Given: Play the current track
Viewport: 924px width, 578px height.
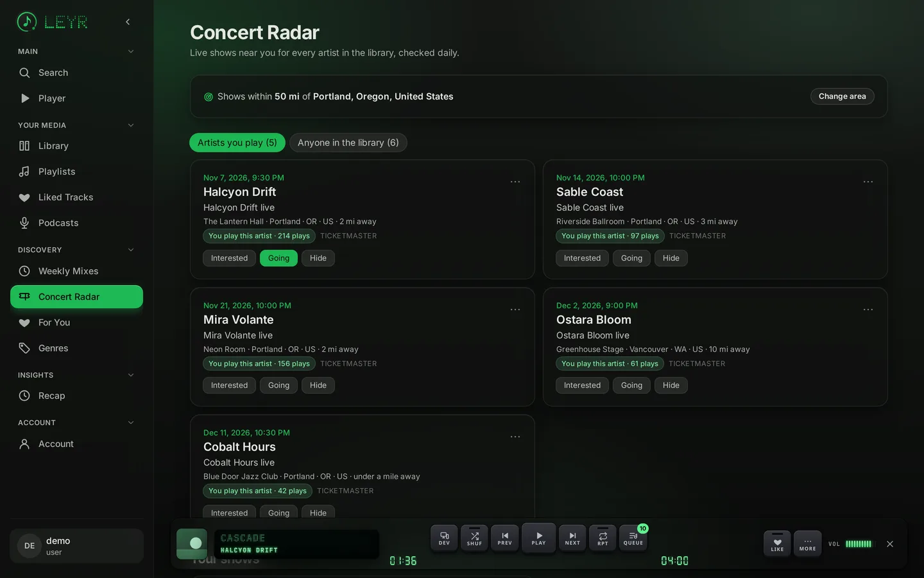Looking at the screenshot, I should point(539,538).
